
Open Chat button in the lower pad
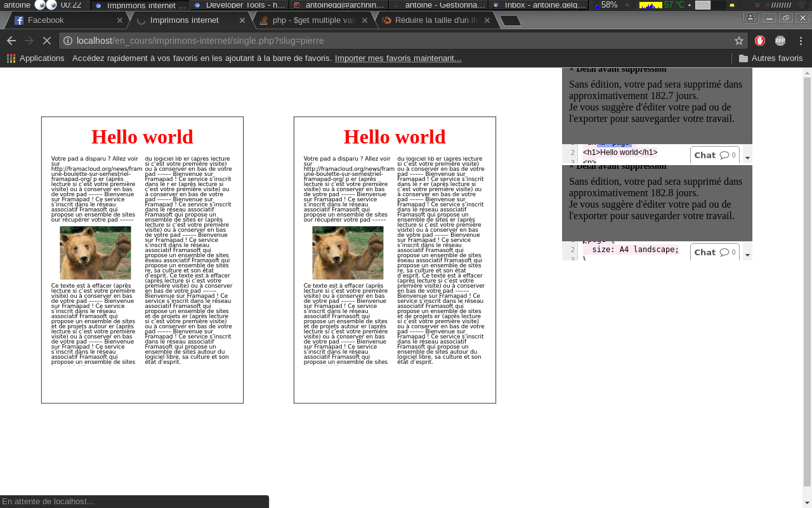[x=714, y=252]
